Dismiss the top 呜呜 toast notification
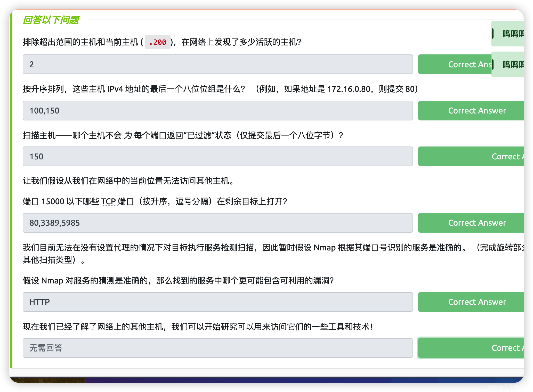 pyautogui.click(x=508, y=34)
